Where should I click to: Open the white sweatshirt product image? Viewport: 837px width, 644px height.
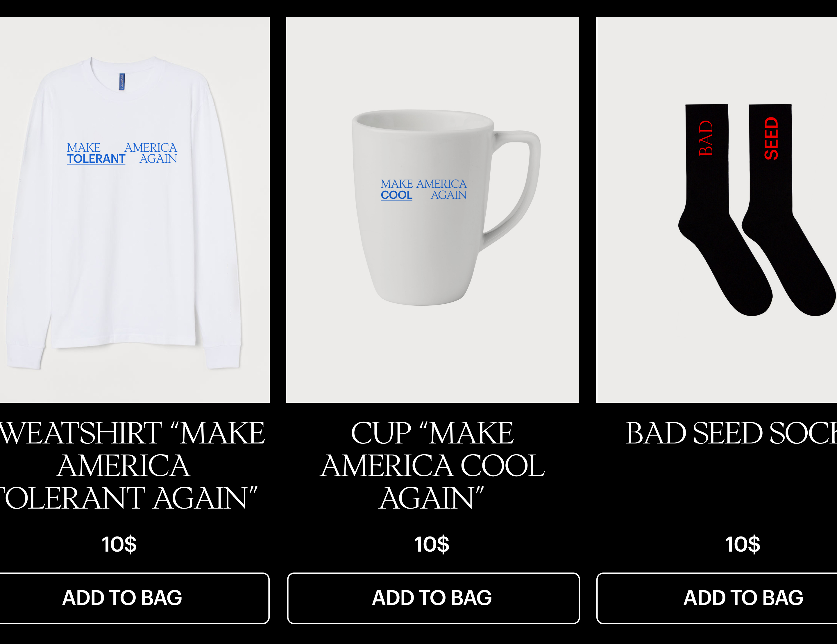pyautogui.click(x=135, y=210)
